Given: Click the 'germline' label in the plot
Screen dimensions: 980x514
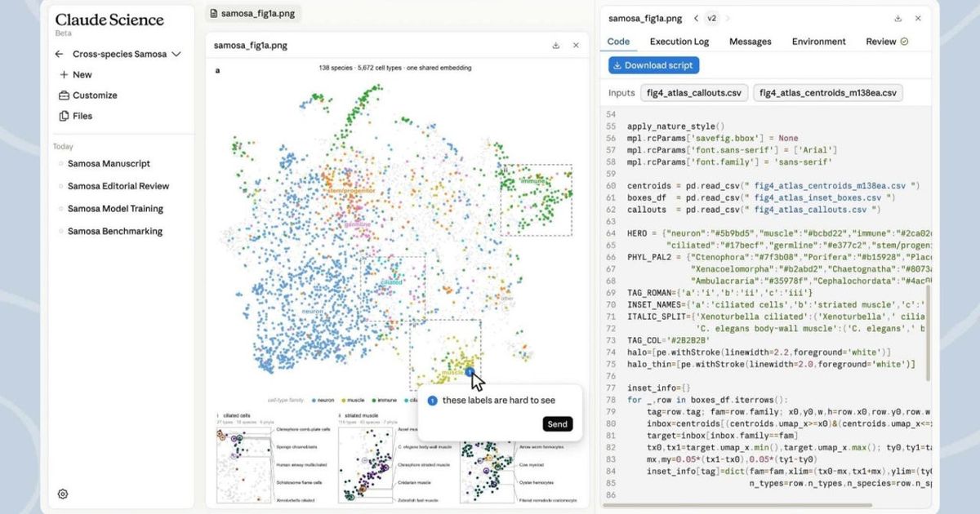Looking at the screenshot, I should pyautogui.click(x=357, y=224).
